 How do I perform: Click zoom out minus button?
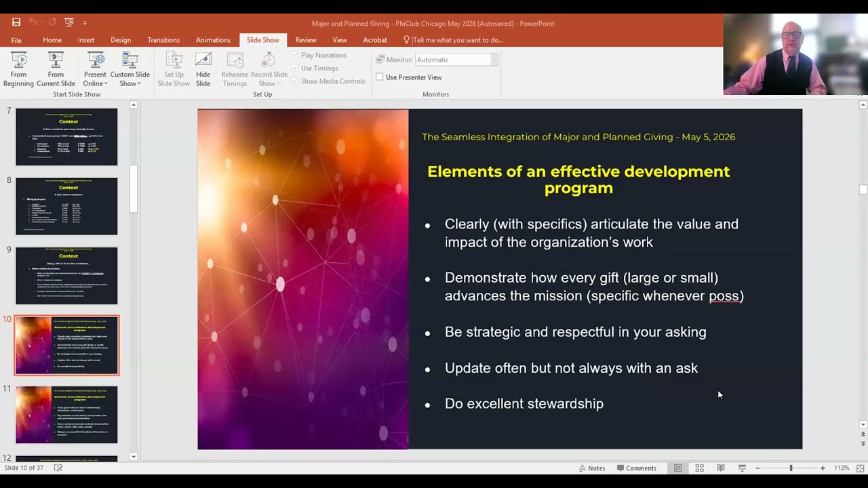tap(757, 468)
